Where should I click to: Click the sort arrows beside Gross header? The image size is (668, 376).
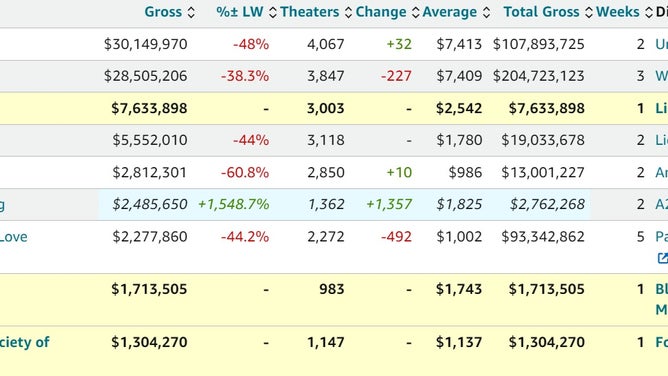191,12
